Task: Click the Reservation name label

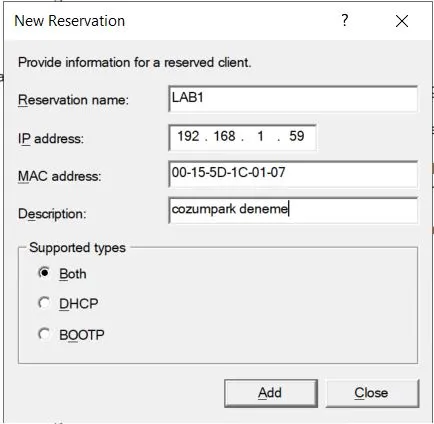Action: (x=73, y=100)
